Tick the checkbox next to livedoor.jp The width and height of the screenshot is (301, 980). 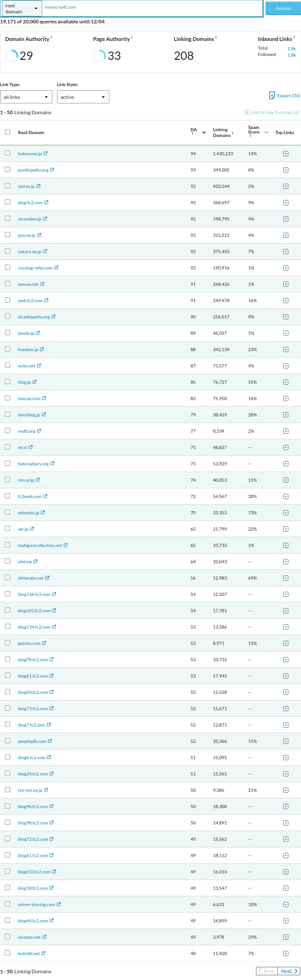click(8, 349)
